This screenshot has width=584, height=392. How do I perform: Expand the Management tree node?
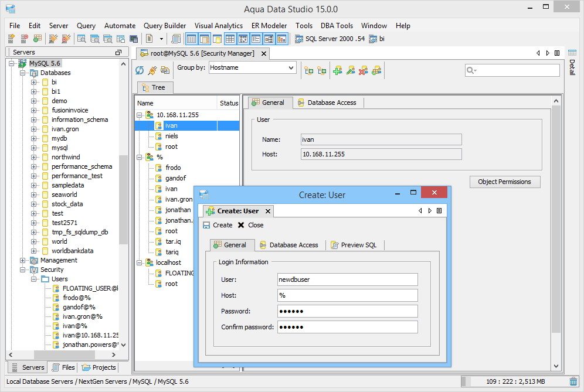pos(23,260)
